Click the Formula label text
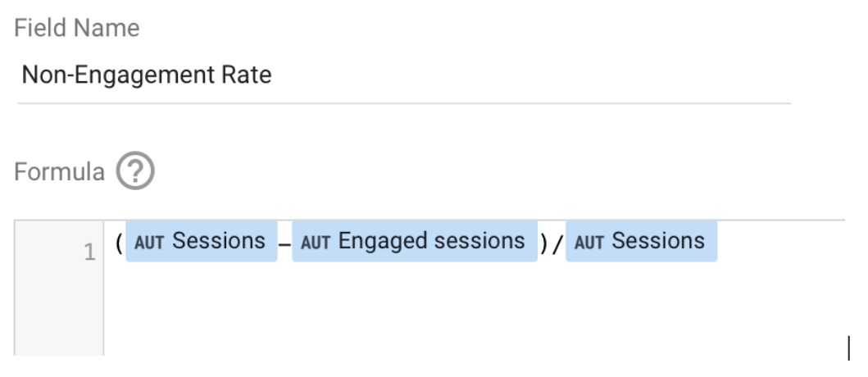This screenshot has height=377, width=868. [59, 171]
